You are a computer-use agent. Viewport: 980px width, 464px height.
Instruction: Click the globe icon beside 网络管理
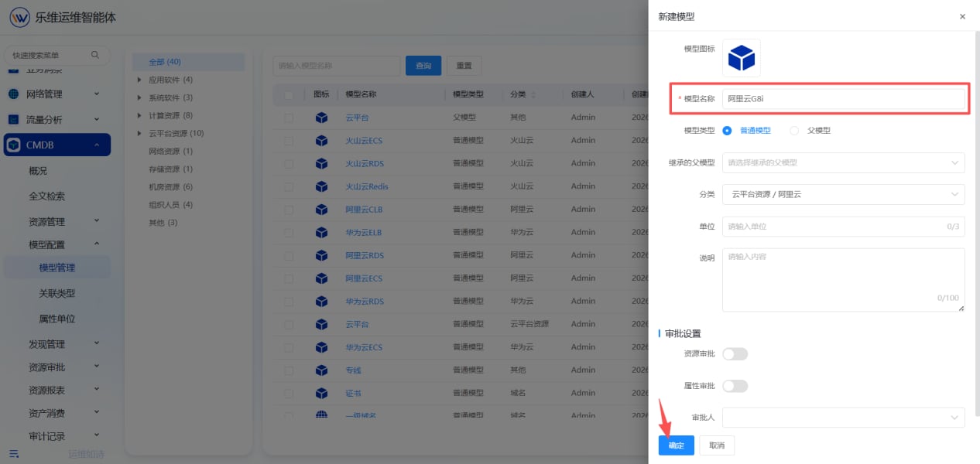point(14,94)
